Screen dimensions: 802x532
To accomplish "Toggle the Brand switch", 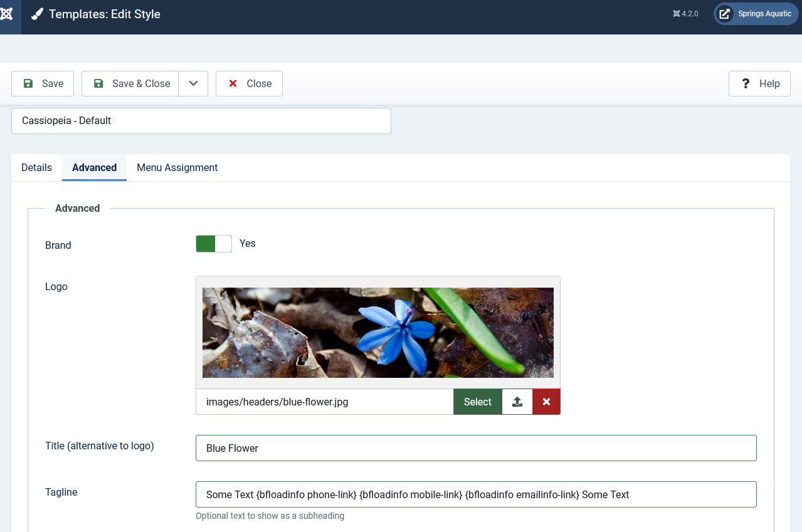I will point(214,244).
